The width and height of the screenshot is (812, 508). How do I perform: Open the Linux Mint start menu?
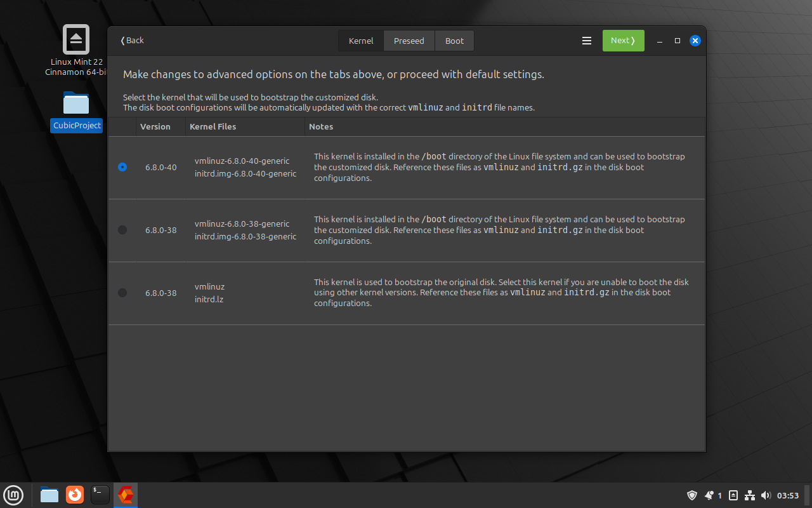coord(13,494)
